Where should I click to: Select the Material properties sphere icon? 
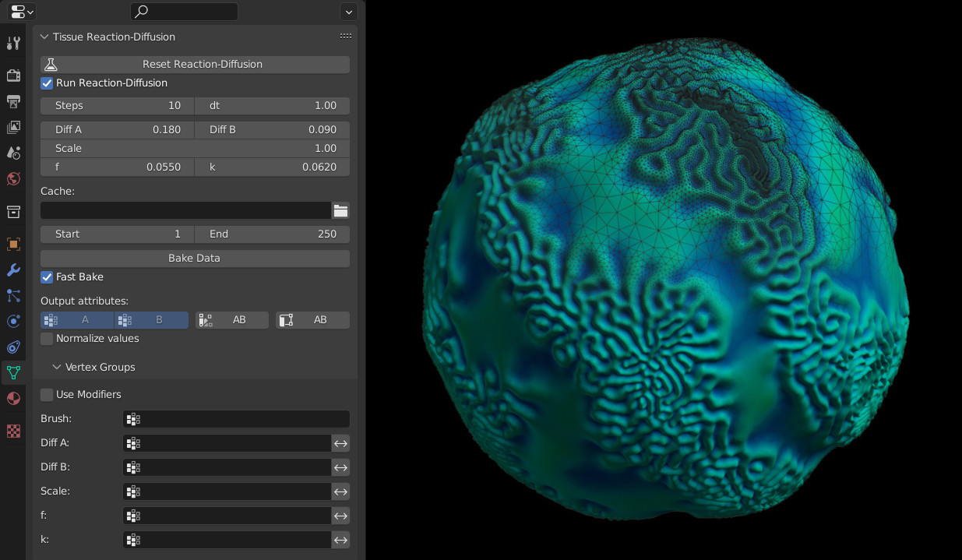pyautogui.click(x=12, y=398)
